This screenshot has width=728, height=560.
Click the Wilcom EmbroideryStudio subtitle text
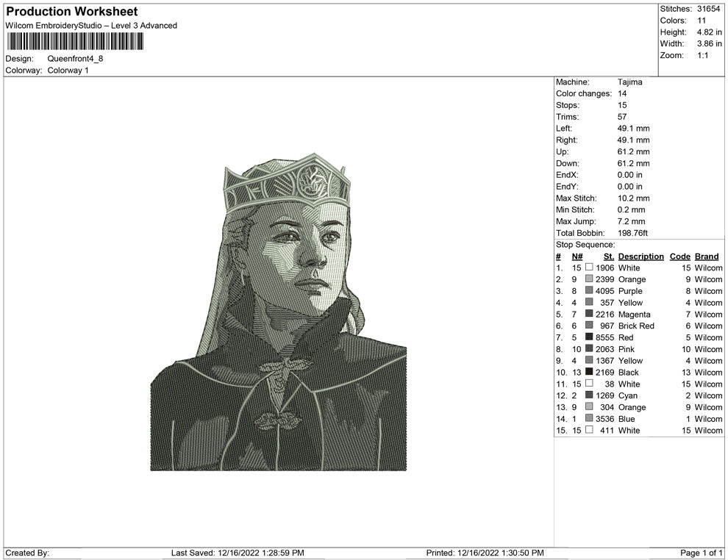click(x=91, y=26)
